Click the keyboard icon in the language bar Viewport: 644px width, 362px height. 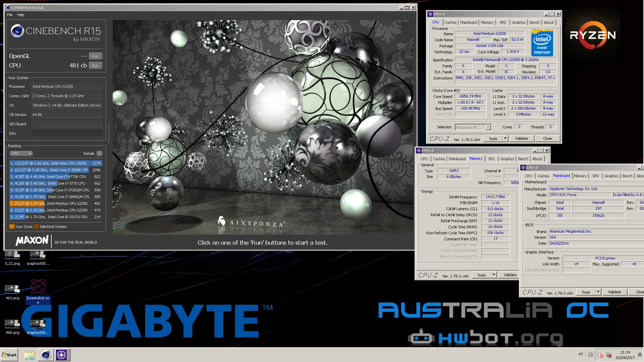pyautogui.click(x=591, y=355)
